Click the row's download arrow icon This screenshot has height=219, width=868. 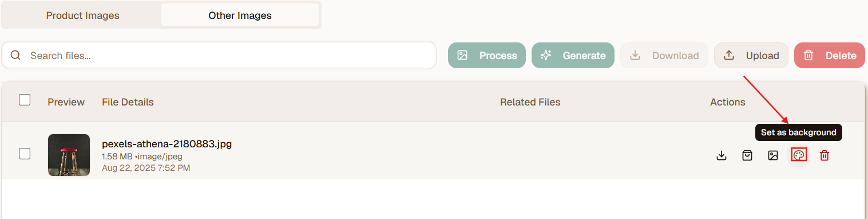click(x=722, y=155)
